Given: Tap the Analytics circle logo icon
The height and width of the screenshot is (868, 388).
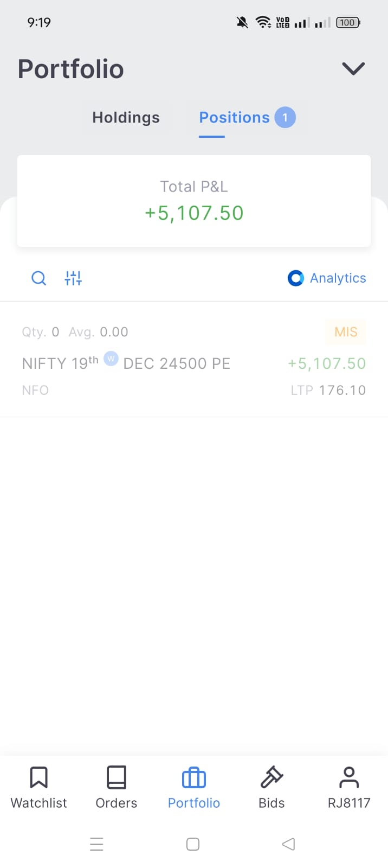Looking at the screenshot, I should pos(295,278).
